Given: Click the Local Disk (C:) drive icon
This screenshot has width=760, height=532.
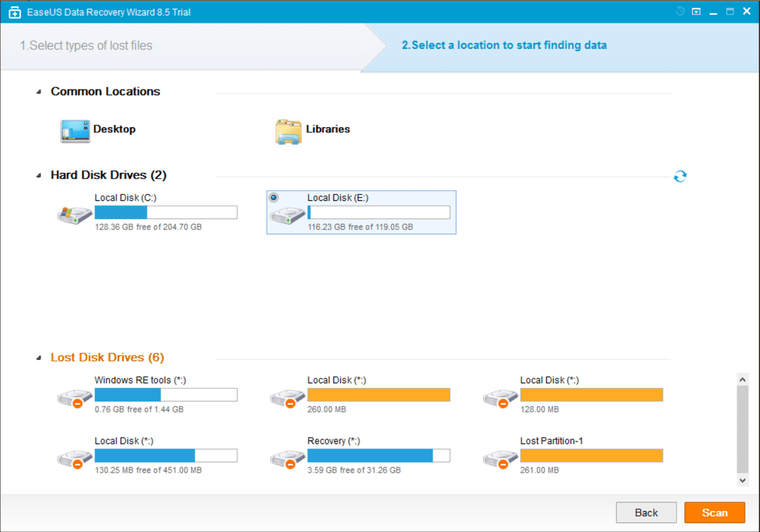Looking at the screenshot, I should [75, 214].
